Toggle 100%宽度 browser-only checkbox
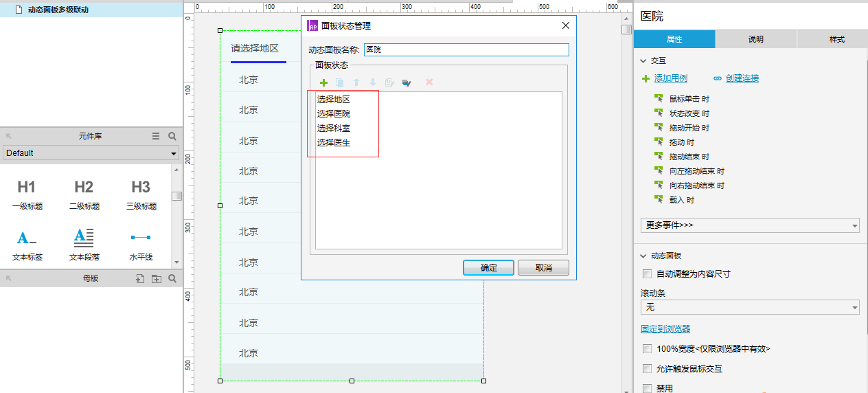This screenshot has height=393, width=868. pyautogui.click(x=647, y=349)
